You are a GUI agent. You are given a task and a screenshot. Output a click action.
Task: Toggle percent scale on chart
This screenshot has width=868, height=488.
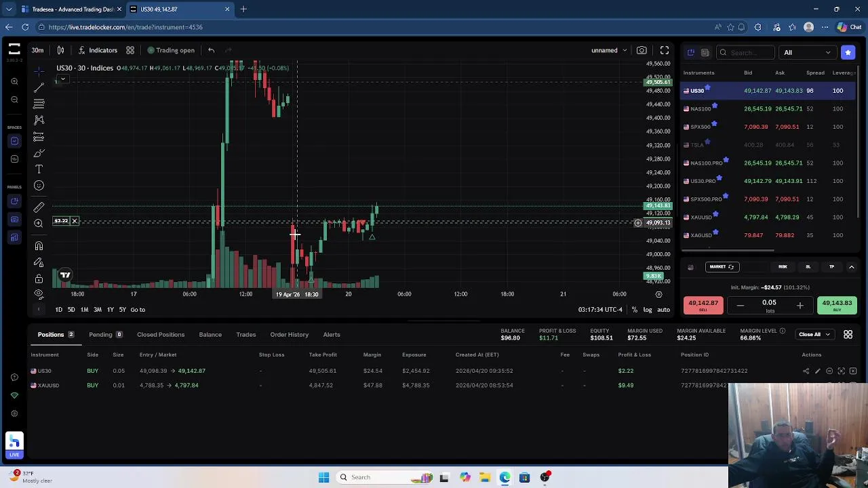(x=635, y=310)
